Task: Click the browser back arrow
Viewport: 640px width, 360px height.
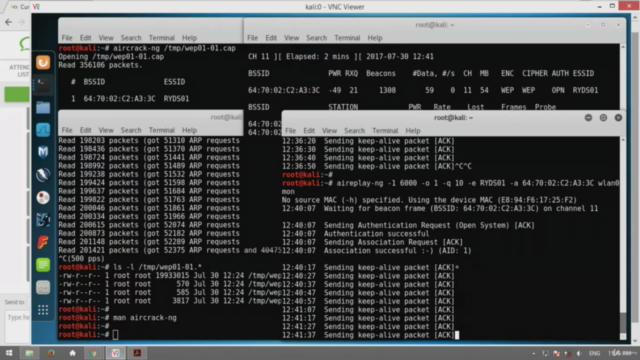Action: [9, 22]
